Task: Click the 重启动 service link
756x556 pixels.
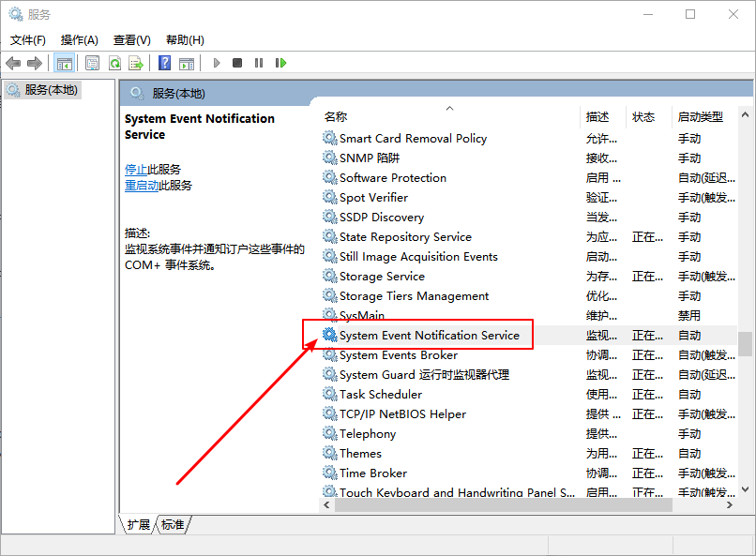Action: pyautogui.click(x=142, y=186)
